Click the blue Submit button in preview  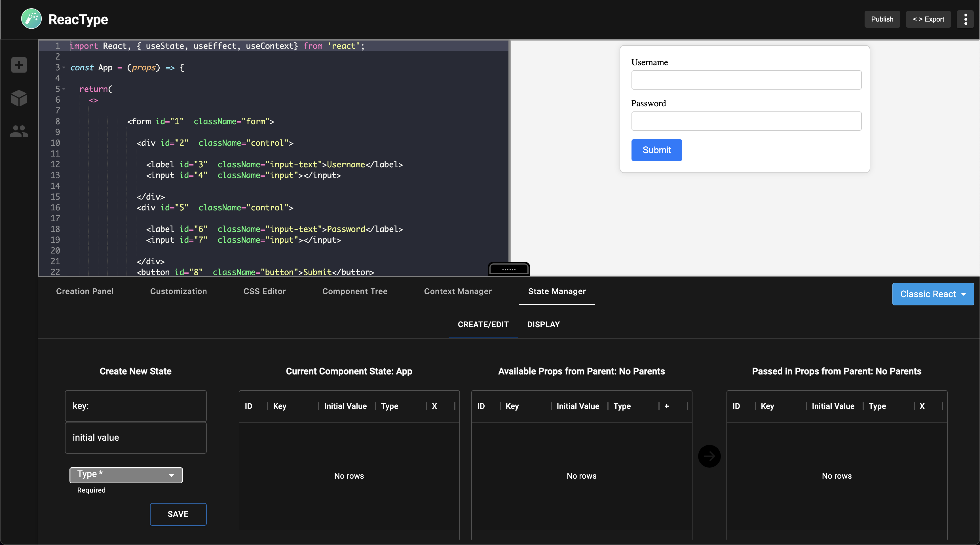pyautogui.click(x=657, y=150)
